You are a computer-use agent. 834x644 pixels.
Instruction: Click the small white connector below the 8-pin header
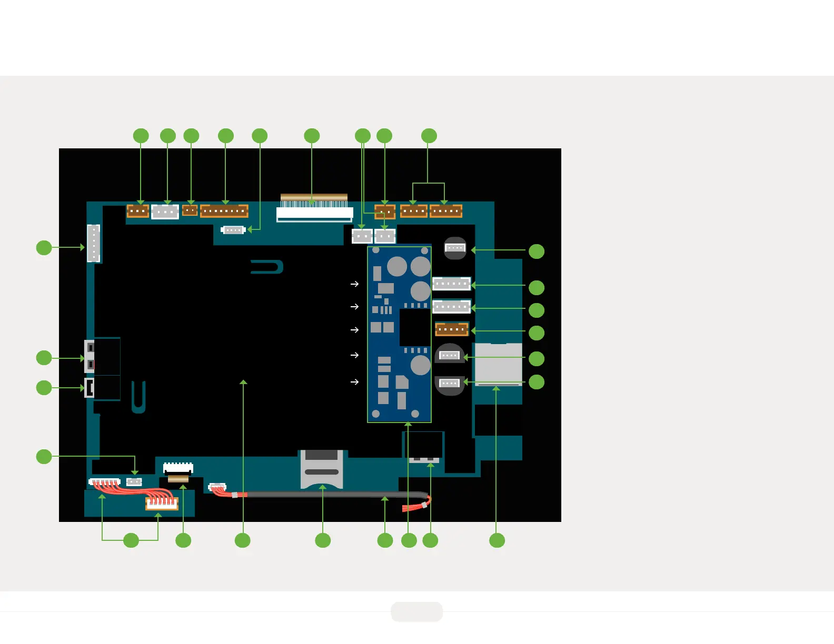233,230
